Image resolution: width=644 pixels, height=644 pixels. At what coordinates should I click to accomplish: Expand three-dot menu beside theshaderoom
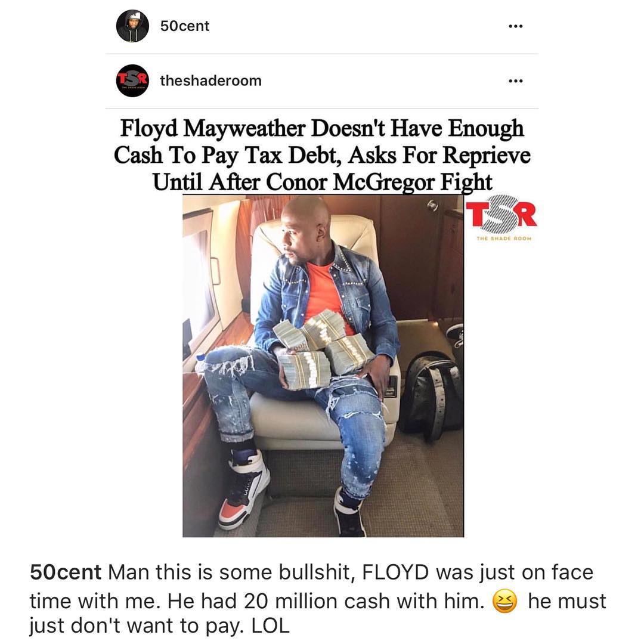click(515, 81)
